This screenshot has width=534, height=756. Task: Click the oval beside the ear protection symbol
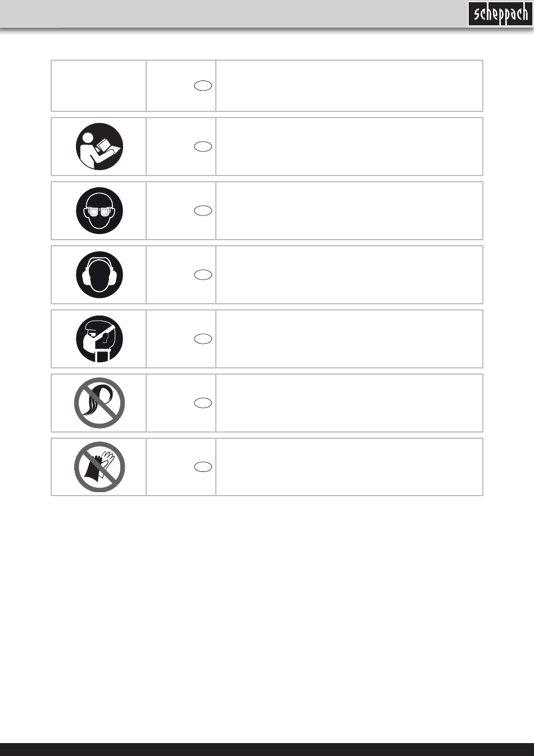coord(203,275)
